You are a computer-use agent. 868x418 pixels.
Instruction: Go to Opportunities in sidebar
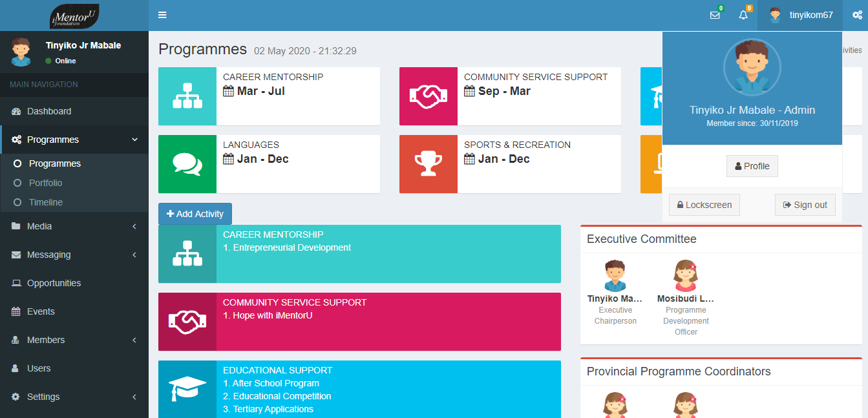(x=54, y=283)
